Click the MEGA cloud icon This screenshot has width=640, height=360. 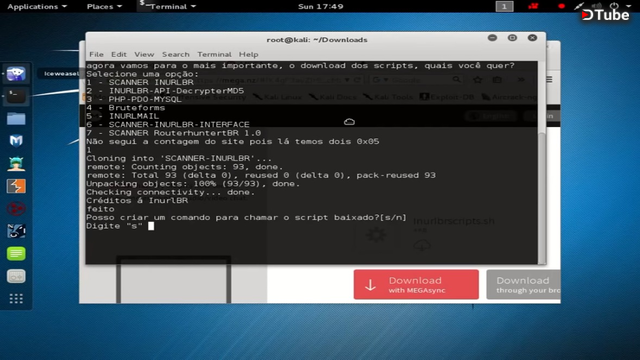pyautogui.click(x=349, y=122)
